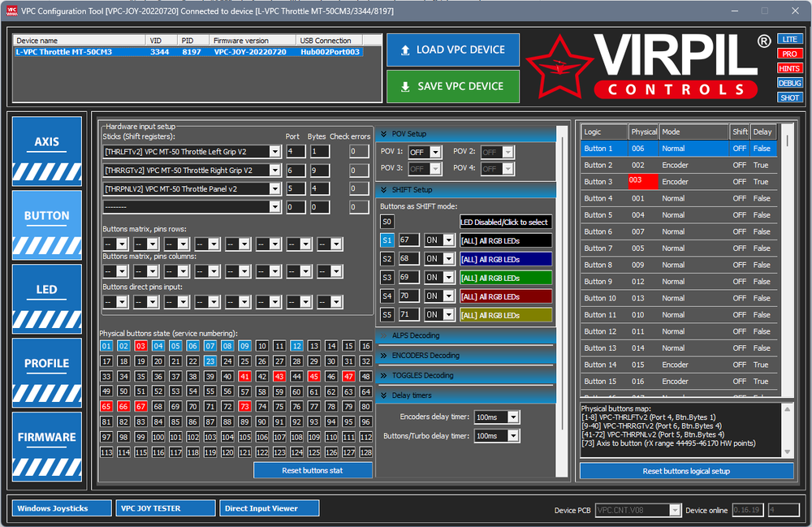Click the SHOT screenshot button
The height and width of the screenshot is (527, 812).
point(790,97)
